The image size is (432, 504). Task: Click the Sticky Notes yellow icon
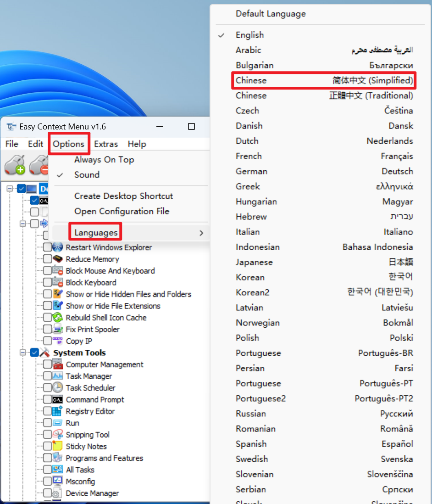coord(58,446)
